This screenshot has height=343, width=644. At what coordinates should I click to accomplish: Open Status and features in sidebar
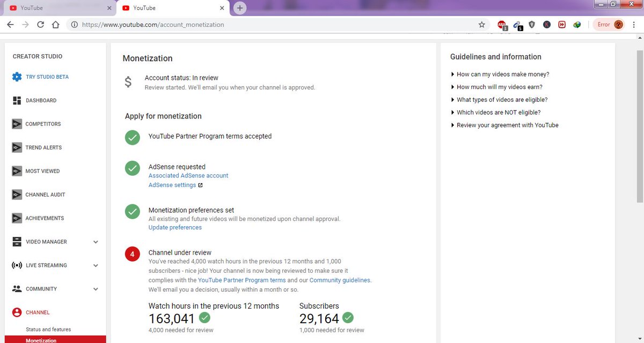pos(48,330)
